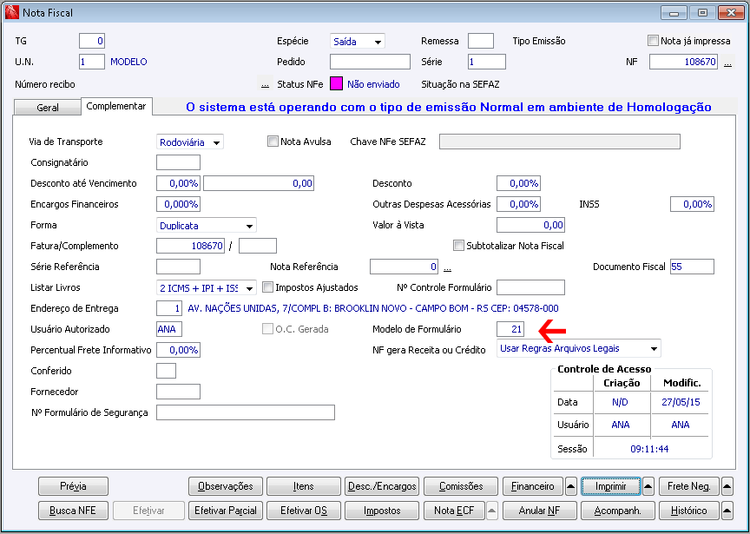Open Desc./Encargos button
This screenshot has height=534, width=750.
click(x=382, y=487)
